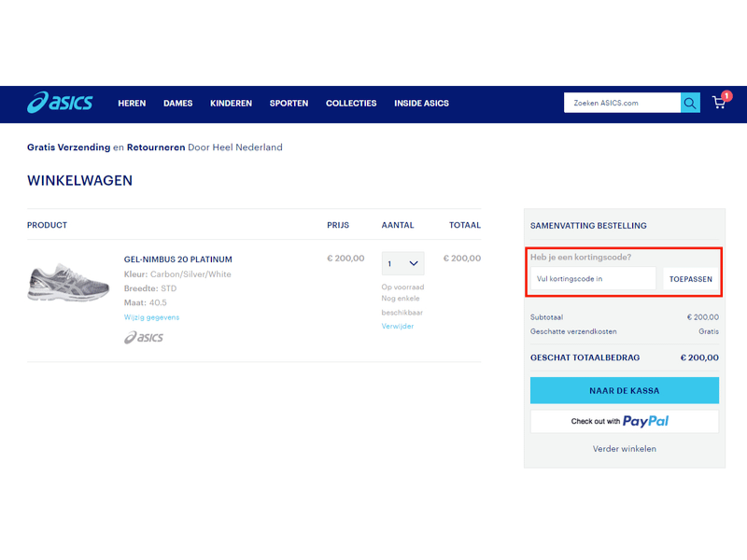Open the Heren menu
The image size is (747, 560).
coord(132,104)
